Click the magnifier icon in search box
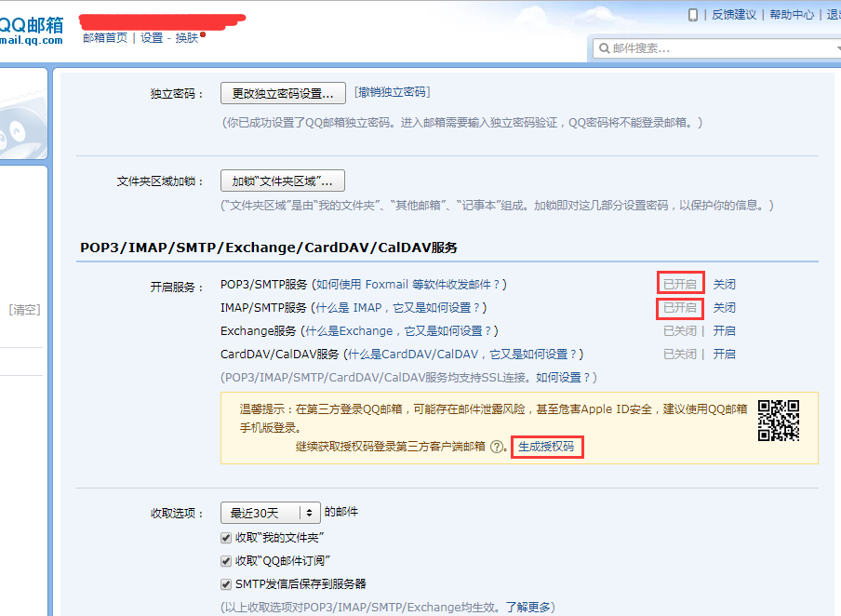Viewport: 841px width, 616px height. pos(604,48)
